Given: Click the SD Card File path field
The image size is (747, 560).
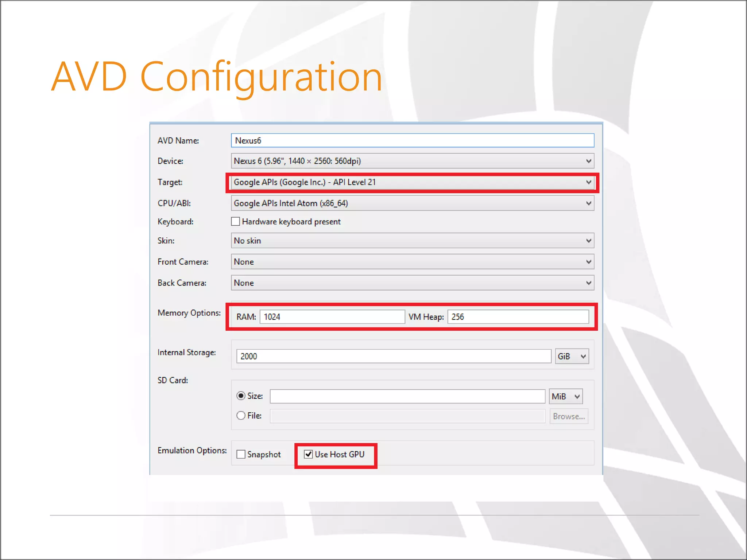Looking at the screenshot, I should tap(407, 416).
